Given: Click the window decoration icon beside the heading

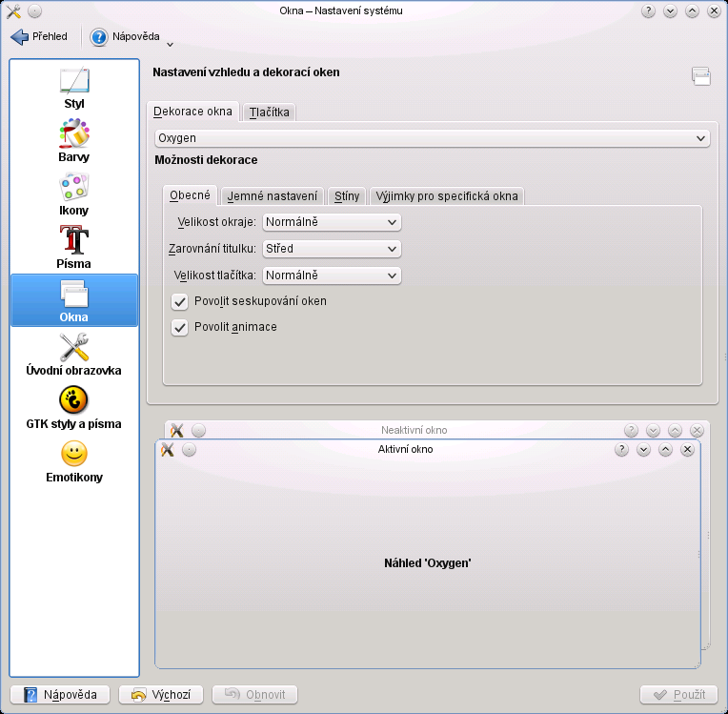Looking at the screenshot, I should [x=701, y=76].
